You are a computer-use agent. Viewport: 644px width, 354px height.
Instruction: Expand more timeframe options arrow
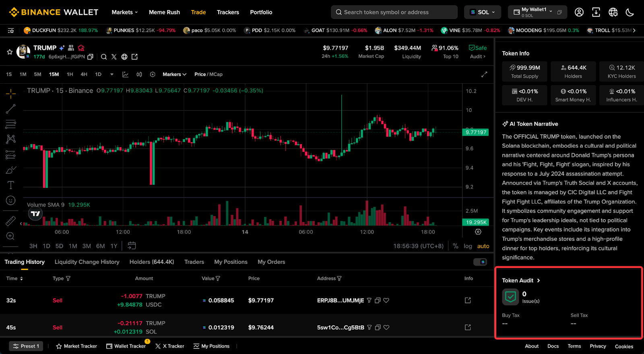coord(112,74)
